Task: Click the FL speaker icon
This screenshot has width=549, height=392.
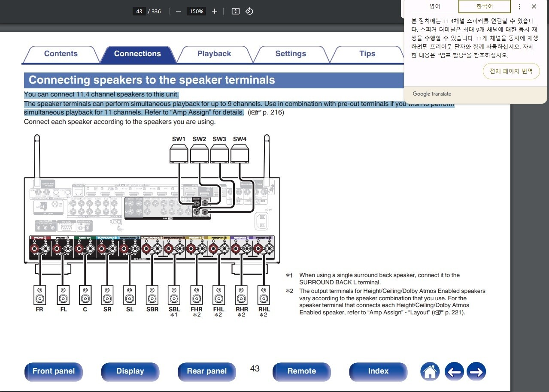Action: click(x=63, y=295)
